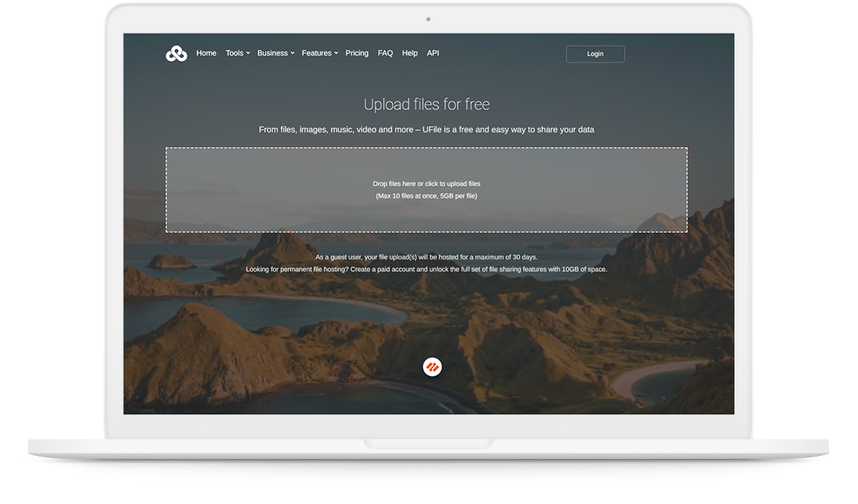Open the Help page

click(409, 52)
